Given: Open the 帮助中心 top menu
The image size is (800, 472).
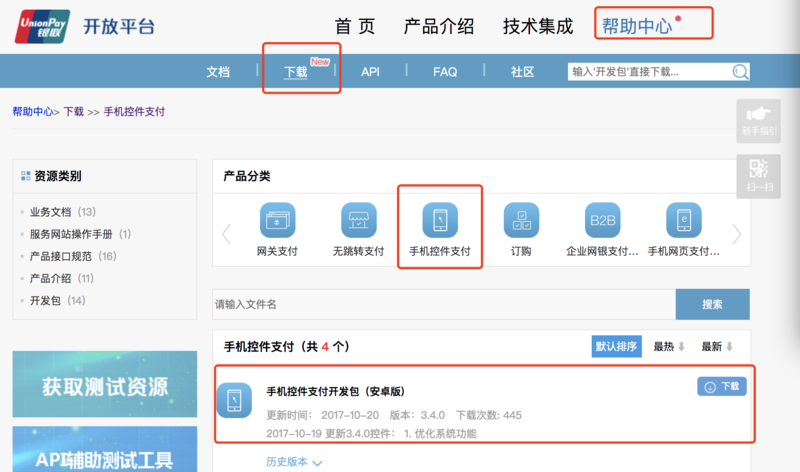Looking at the screenshot, I should click(x=637, y=26).
